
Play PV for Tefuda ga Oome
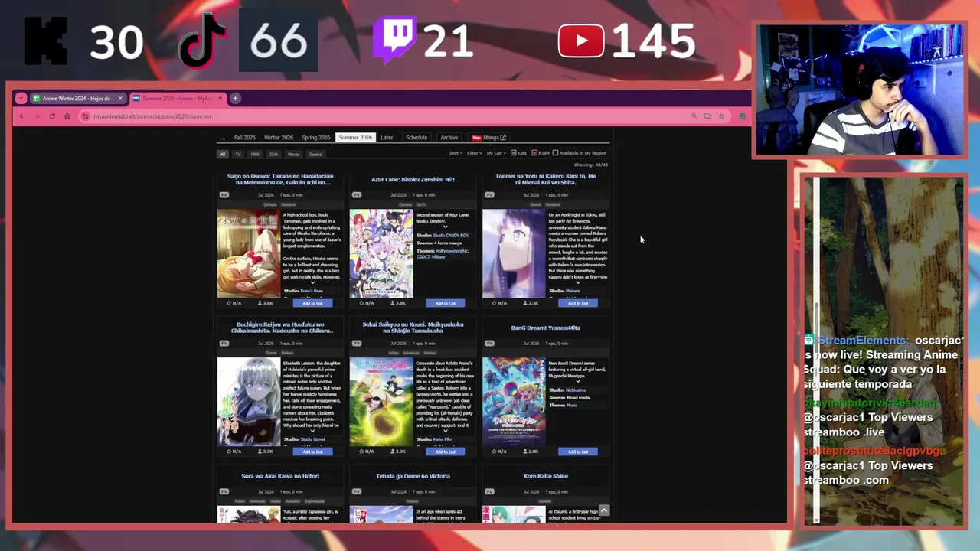(357, 492)
